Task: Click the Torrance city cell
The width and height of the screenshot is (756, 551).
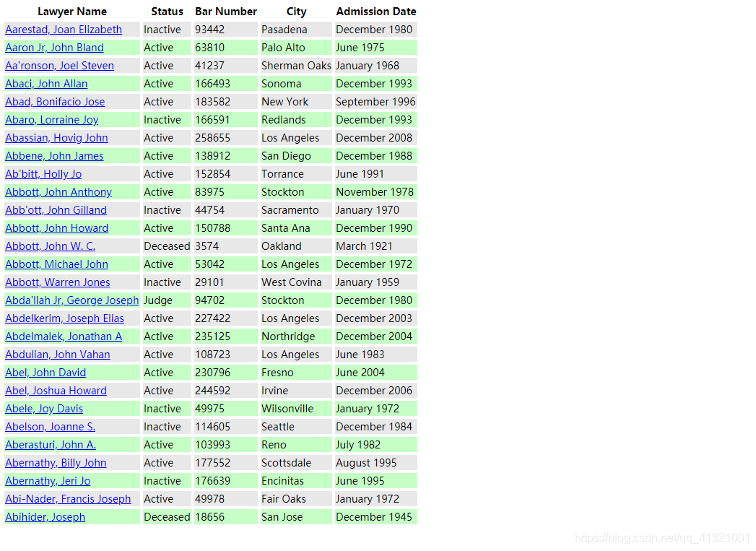Action: click(x=296, y=174)
